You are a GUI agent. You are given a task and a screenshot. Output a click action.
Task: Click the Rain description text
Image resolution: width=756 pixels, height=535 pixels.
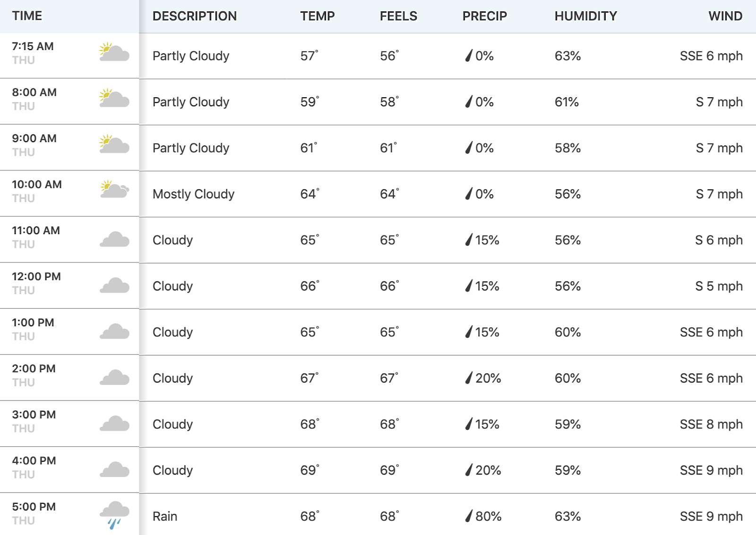point(165,516)
